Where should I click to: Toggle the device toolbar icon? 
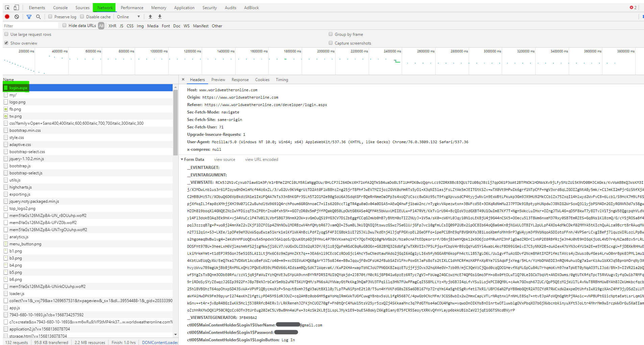click(x=16, y=7)
